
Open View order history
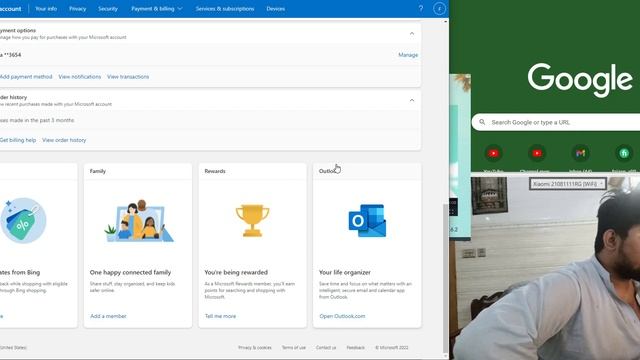64,140
